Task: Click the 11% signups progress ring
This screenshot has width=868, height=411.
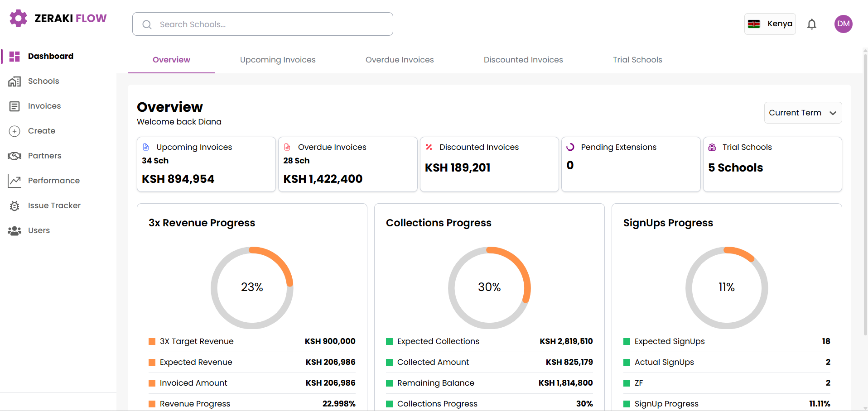Action: point(727,287)
